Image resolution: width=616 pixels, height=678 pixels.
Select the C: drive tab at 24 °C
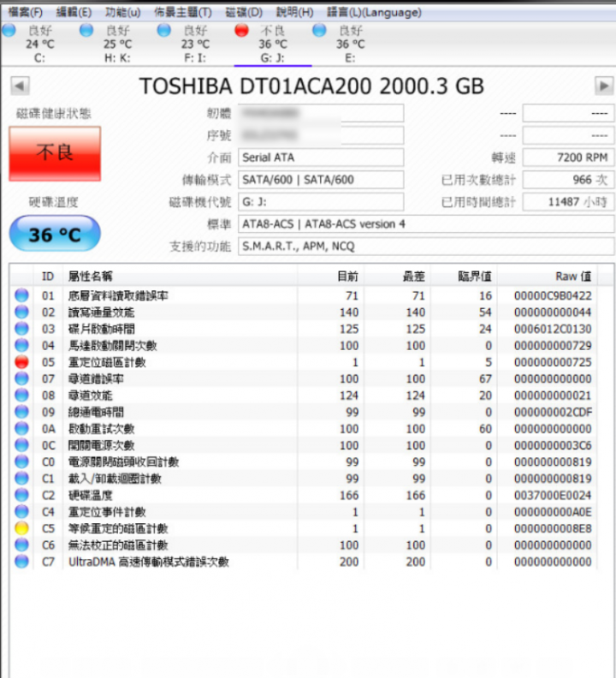[x=39, y=45]
